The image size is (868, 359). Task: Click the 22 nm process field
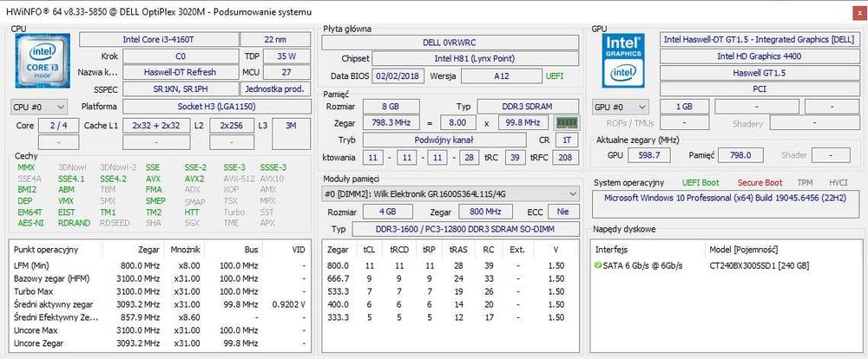[x=275, y=39]
